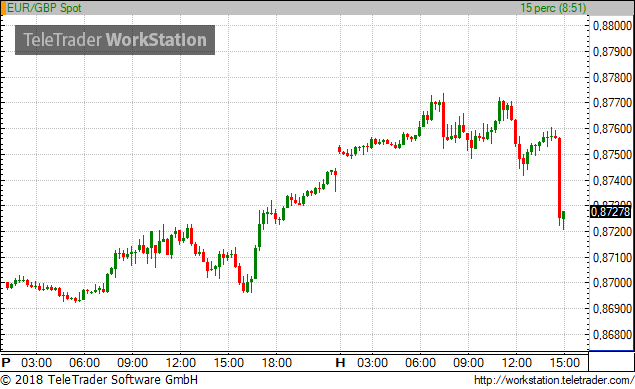
Task: Click the TeleTrader WorkStation watermark logo
Action: [x=115, y=40]
